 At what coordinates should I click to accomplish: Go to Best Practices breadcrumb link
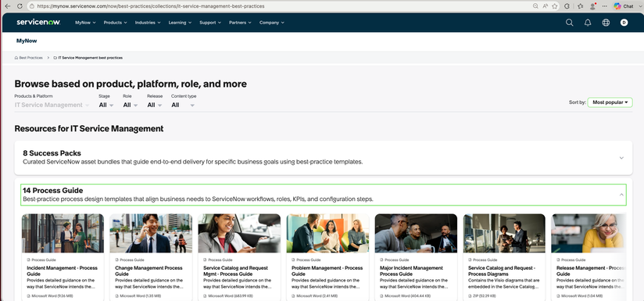pos(30,58)
